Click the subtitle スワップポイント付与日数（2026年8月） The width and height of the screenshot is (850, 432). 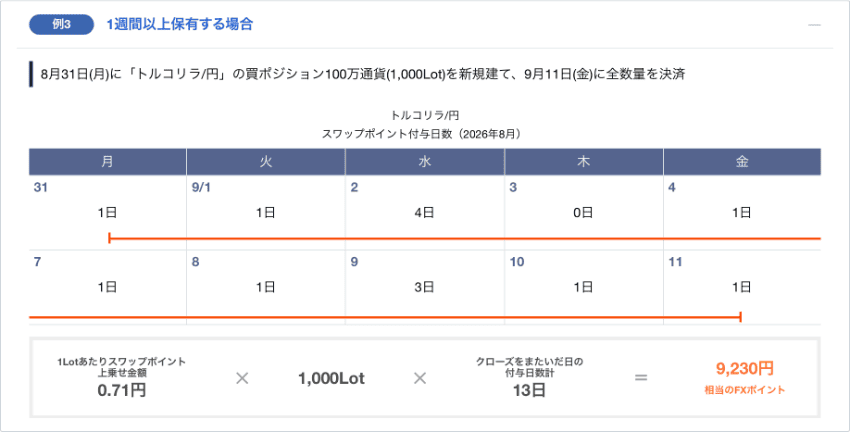(424, 134)
